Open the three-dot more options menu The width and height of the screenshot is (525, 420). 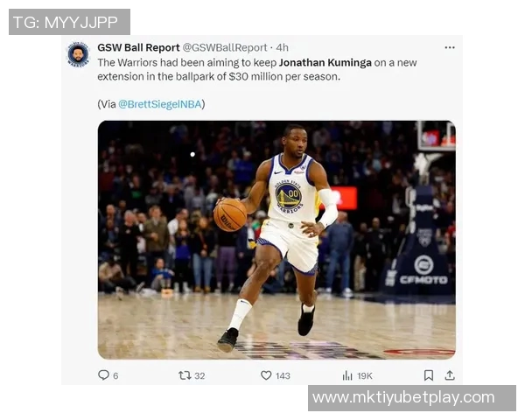point(450,47)
